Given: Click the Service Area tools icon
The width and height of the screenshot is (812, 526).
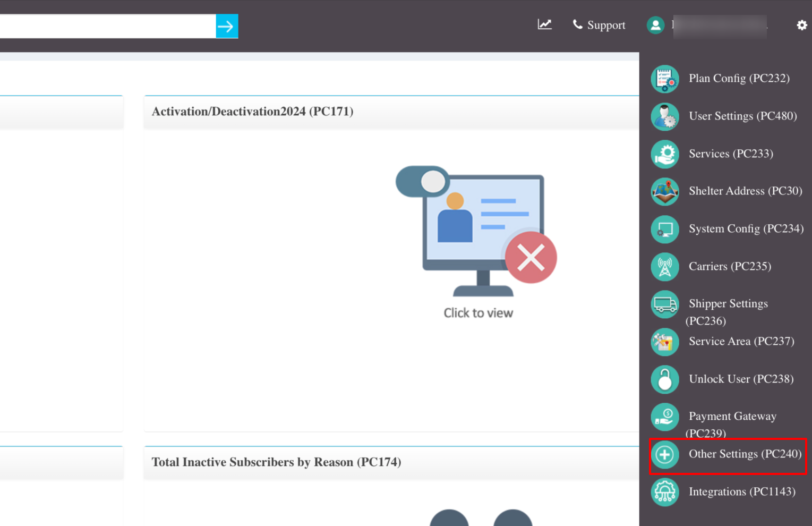Looking at the screenshot, I should coord(665,342).
